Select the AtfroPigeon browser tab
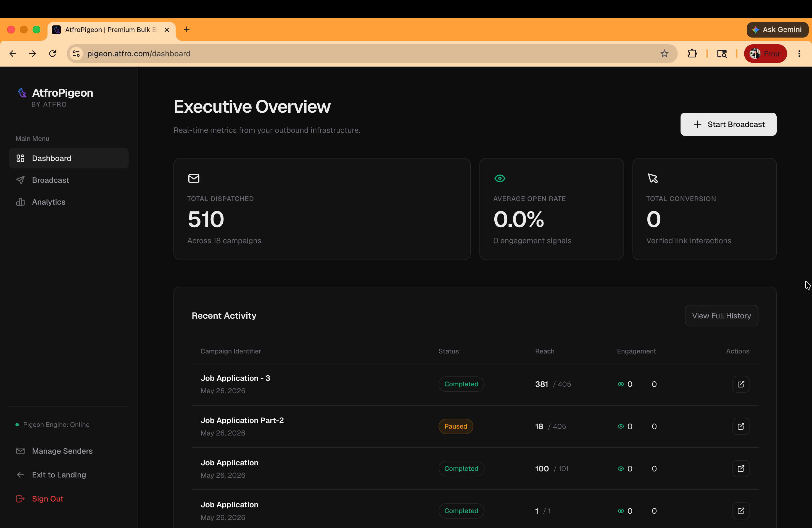 112,30
